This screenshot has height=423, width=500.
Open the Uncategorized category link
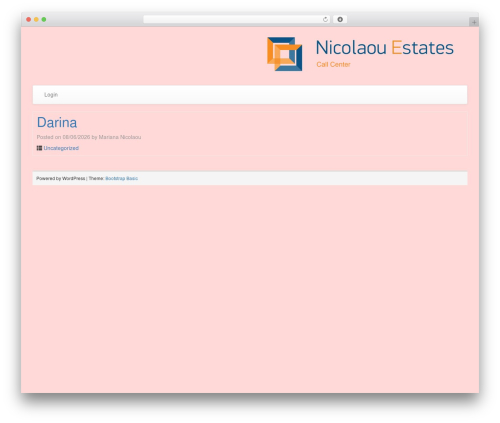coord(61,148)
